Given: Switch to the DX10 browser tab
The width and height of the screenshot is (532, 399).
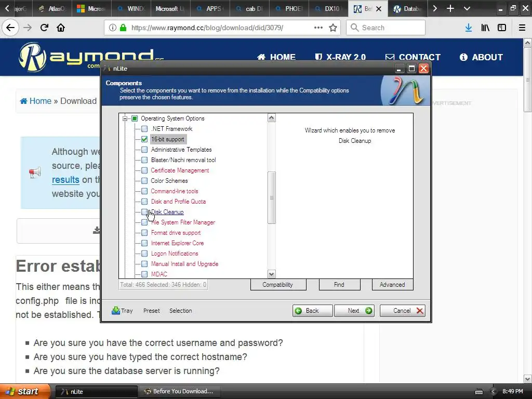Looking at the screenshot, I should point(328,8).
